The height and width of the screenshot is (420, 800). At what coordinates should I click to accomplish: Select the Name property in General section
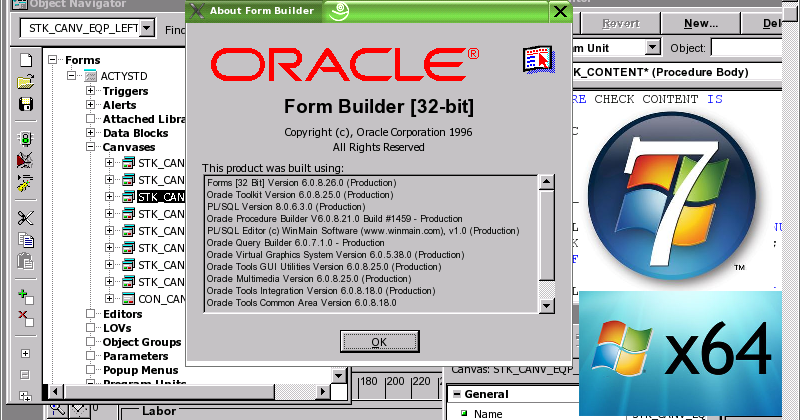(x=488, y=414)
